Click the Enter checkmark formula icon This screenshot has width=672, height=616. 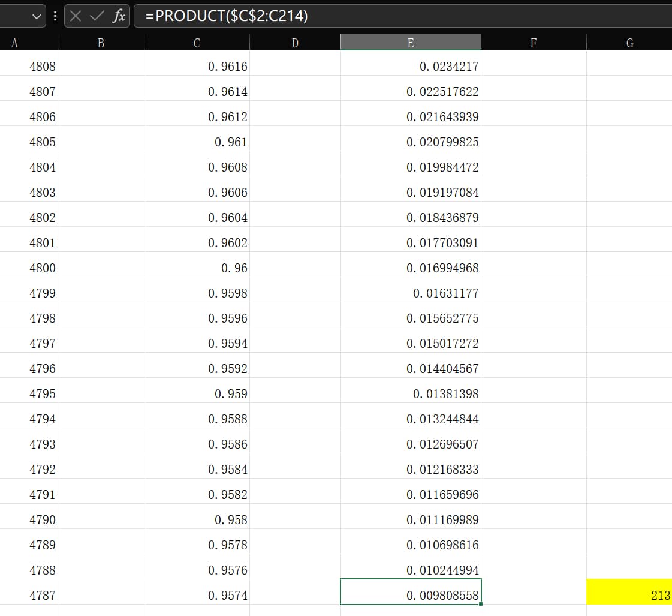96,16
